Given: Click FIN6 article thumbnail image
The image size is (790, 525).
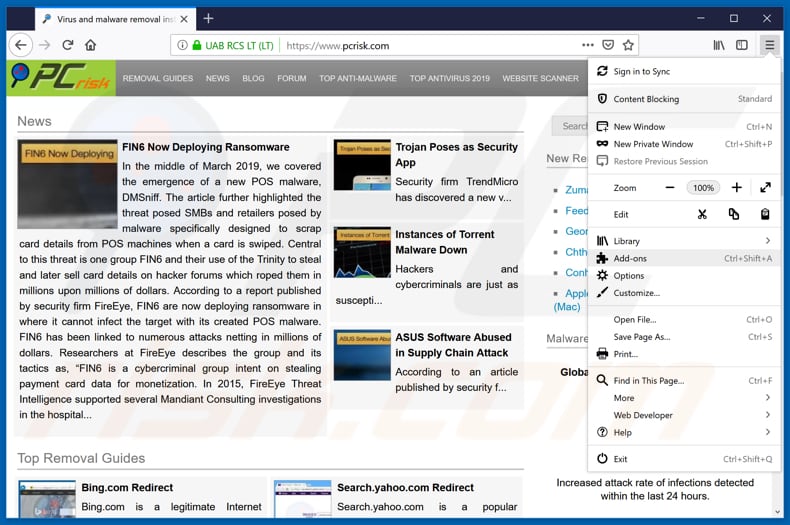Looking at the screenshot, I should click(68, 184).
